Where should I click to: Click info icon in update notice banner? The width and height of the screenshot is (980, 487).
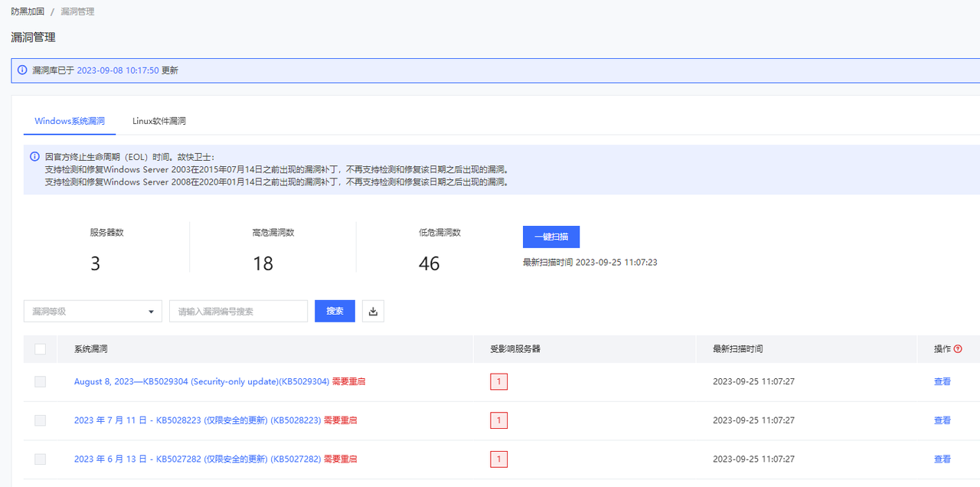pos(22,70)
